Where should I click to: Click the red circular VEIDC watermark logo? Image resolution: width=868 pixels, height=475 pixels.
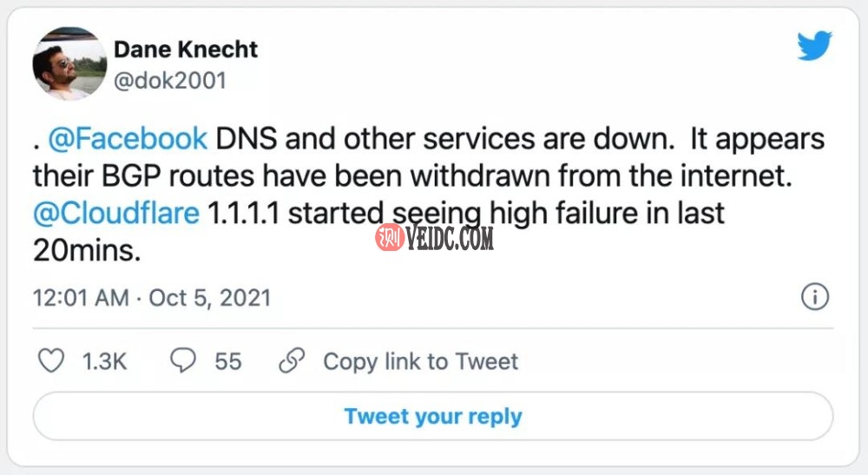click(388, 237)
